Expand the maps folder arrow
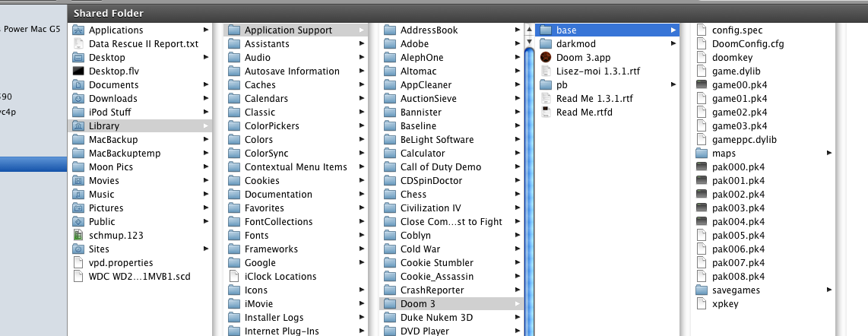 pos(829,154)
